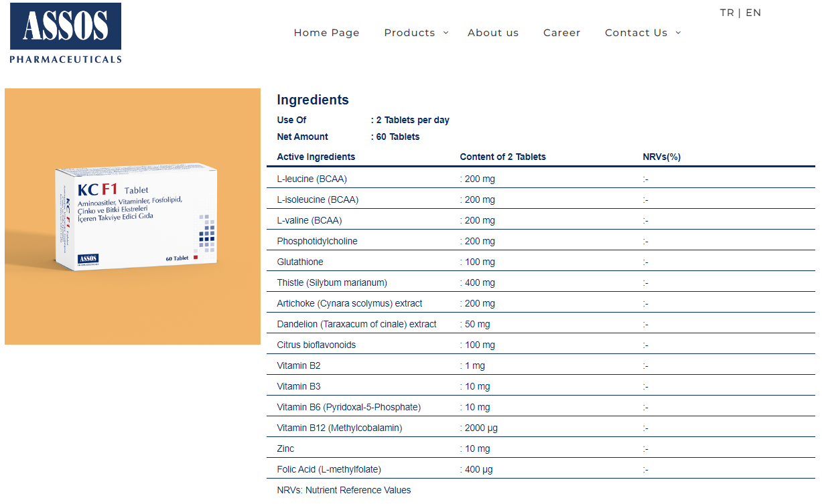Click the 'NRVs(%)' column header

(x=662, y=157)
